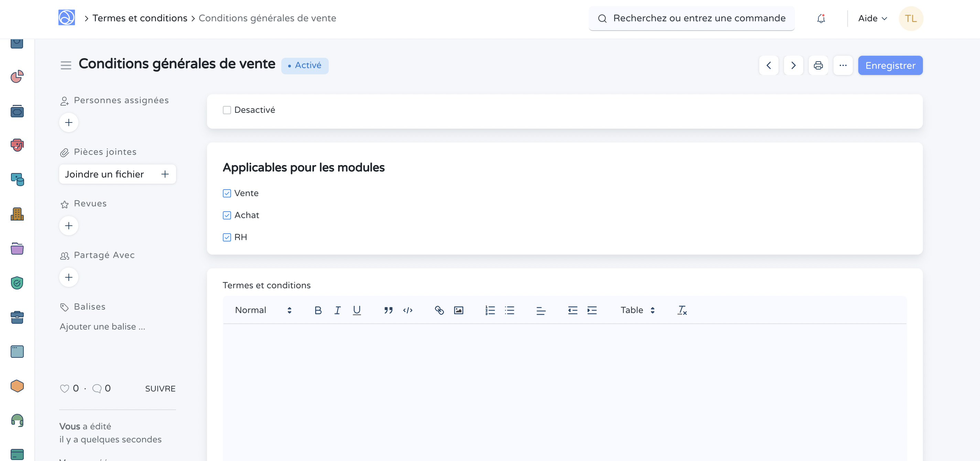The width and height of the screenshot is (980, 461).
Task: Open the ellipsis options menu
Action: point(843,65)
